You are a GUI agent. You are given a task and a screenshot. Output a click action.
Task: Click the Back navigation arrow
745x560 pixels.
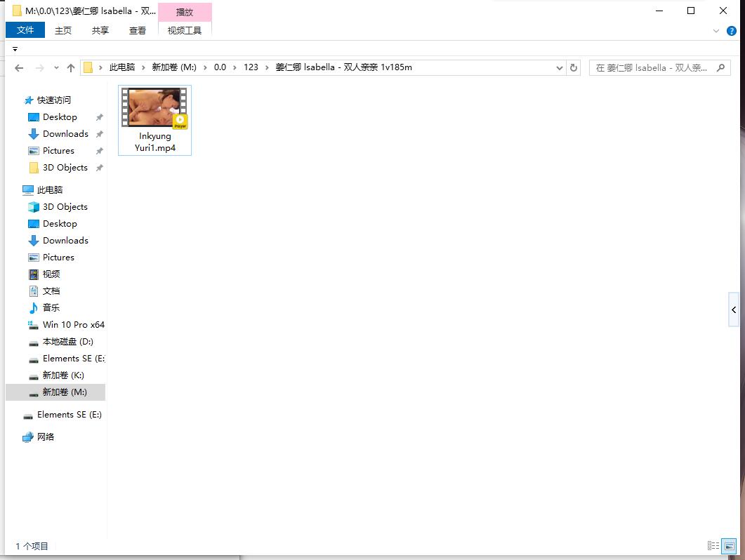19,68
